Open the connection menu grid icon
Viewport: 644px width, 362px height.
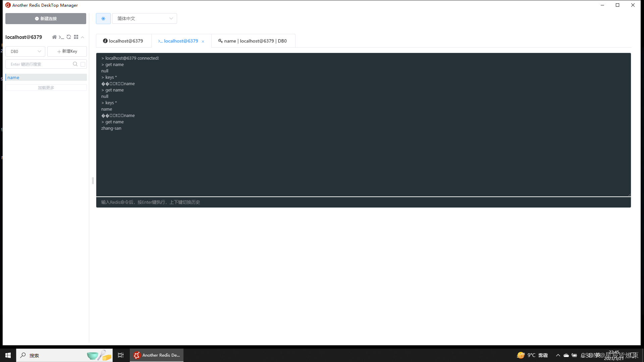(76, 37)
